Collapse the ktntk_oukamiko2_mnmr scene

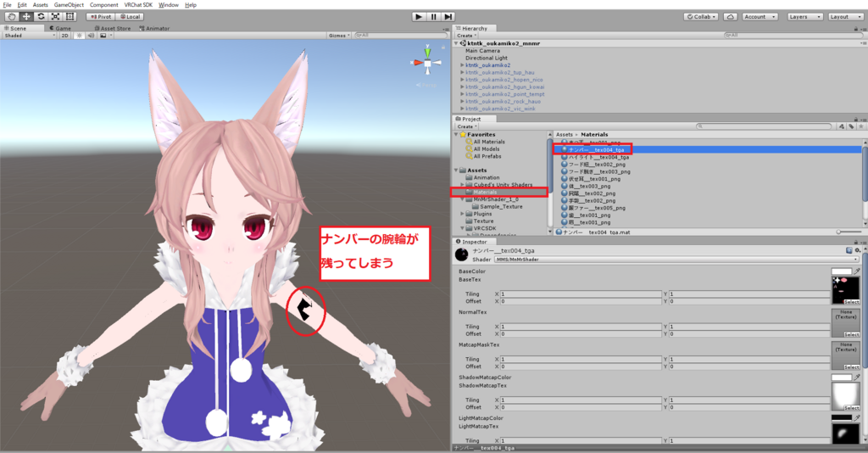(x=456, y=43)
